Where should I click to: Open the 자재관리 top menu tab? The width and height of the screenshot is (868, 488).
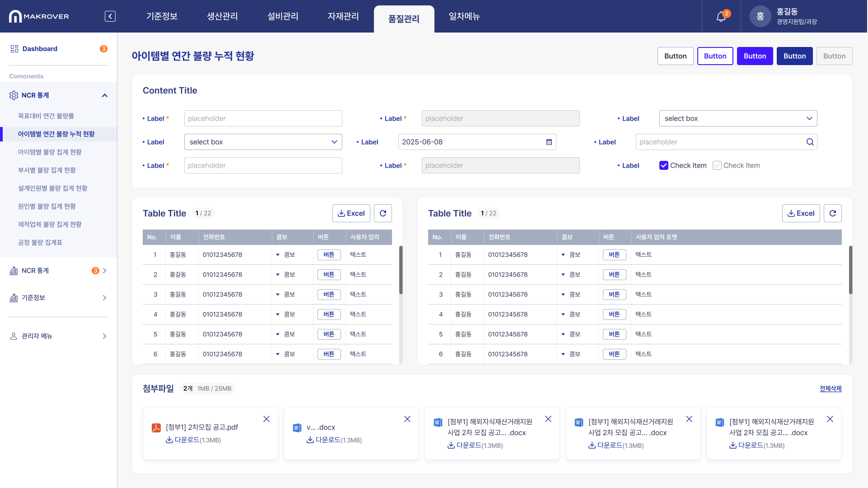coord(343,16)
